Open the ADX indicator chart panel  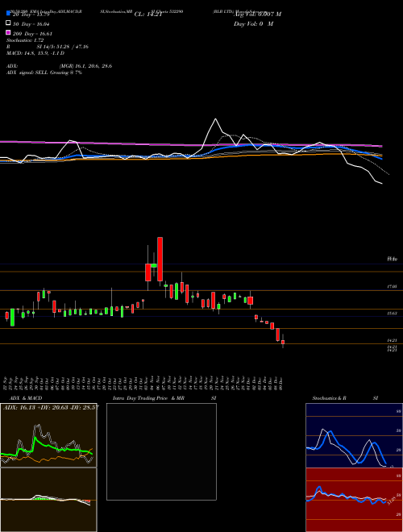pos(48,435)
